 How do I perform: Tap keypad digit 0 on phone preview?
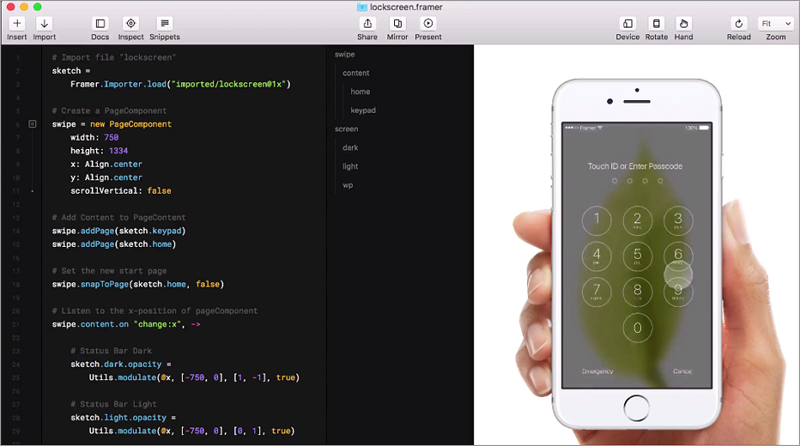click(637, 328)
